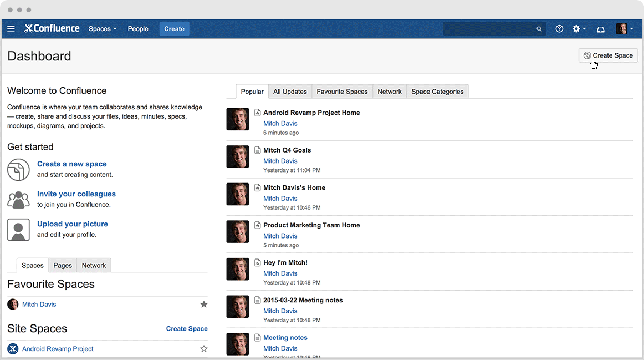
Task: Click the Mitch Davis favourite space avatar
Action: click(x=13, y=305)
